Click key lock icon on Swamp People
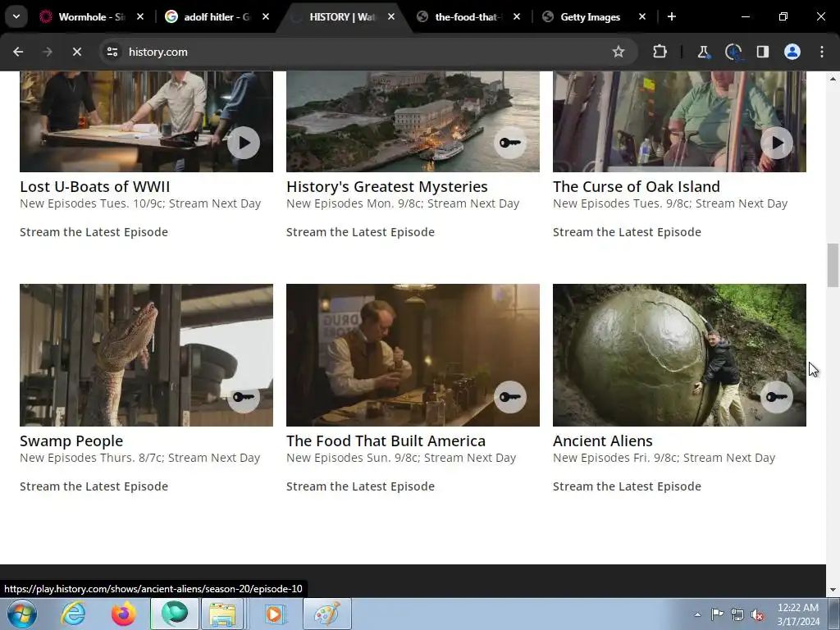Viewport: 840px width, 630px height. coord(243,397)
